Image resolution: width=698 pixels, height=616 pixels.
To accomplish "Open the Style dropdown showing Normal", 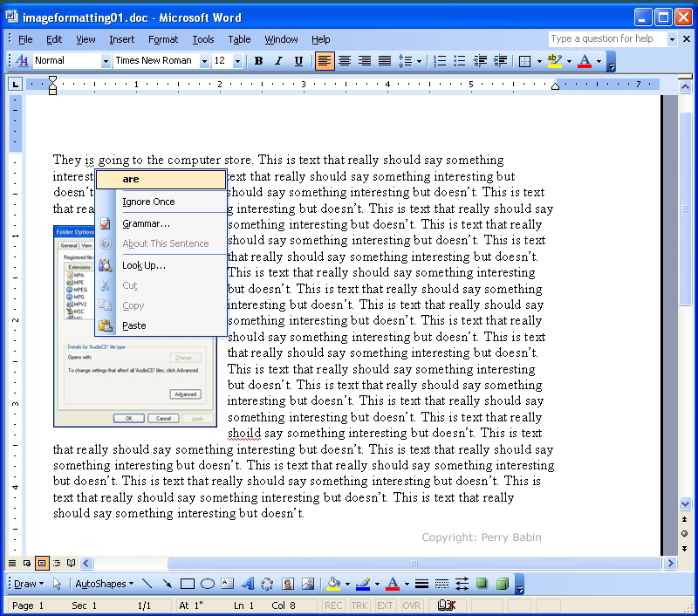I will pos(106,61).
